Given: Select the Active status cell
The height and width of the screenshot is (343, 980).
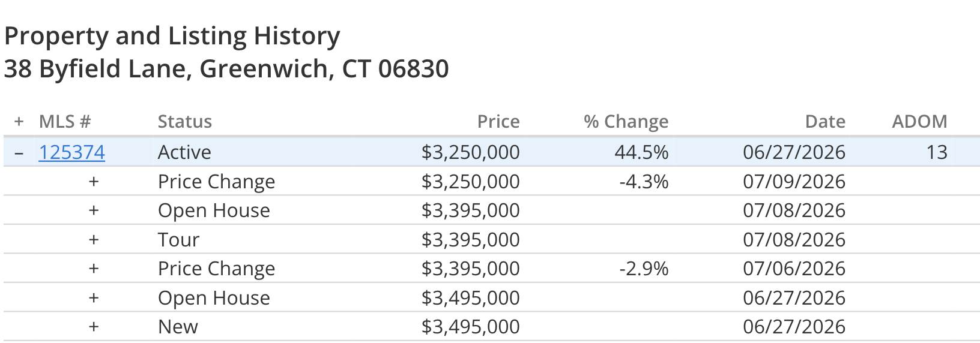Looking at the screenshot, I should 184,152.
